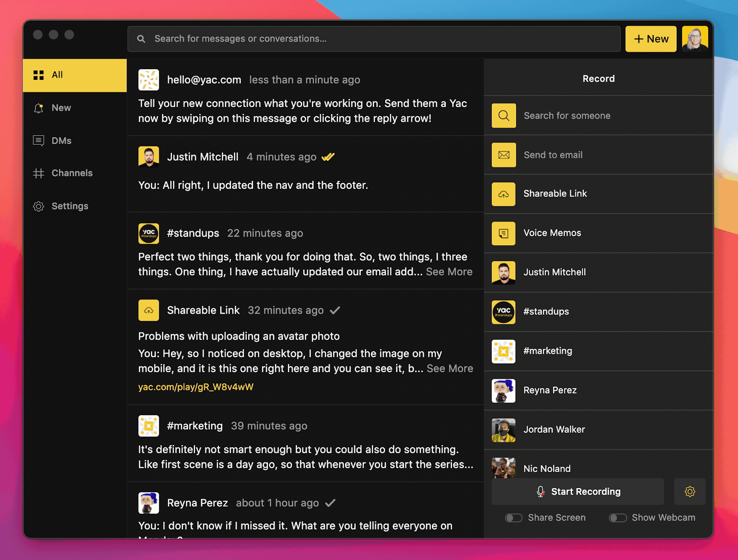The height and width of the screenshot is (560, 738).
Task: Open the Voice Memos icon
Action: click(x=503, y=233)
